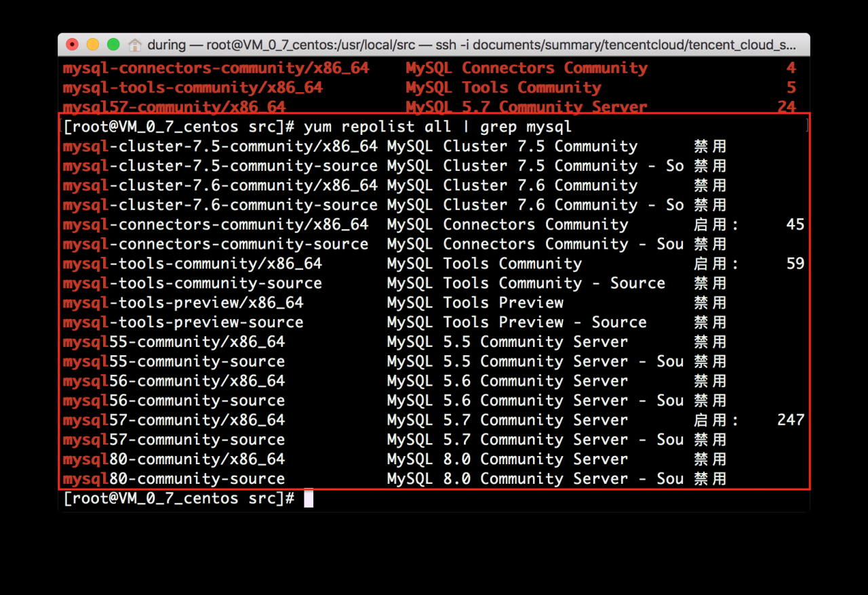Click "MySQL Connectors Community - Sou" description

[536, 245]
